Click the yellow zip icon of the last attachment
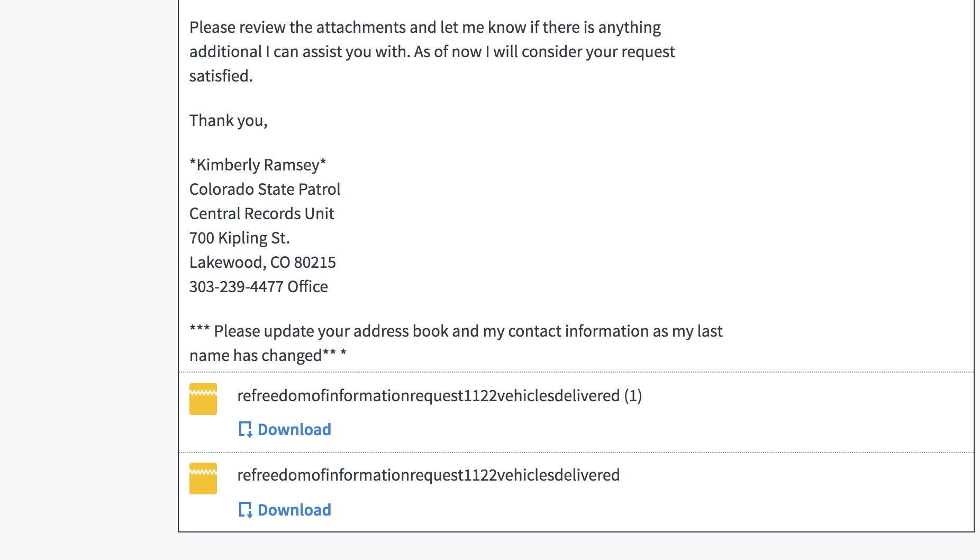 [x=203, y=478]
